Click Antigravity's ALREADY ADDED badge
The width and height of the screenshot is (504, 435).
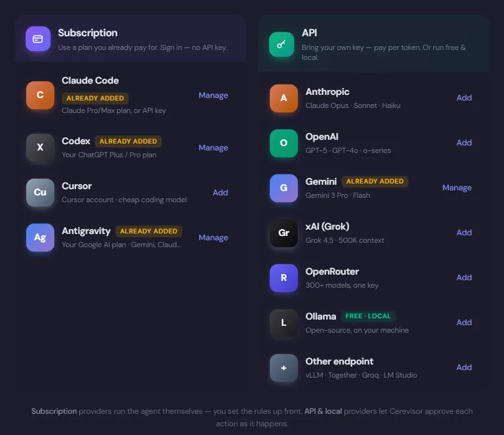[x=149, y=232]
